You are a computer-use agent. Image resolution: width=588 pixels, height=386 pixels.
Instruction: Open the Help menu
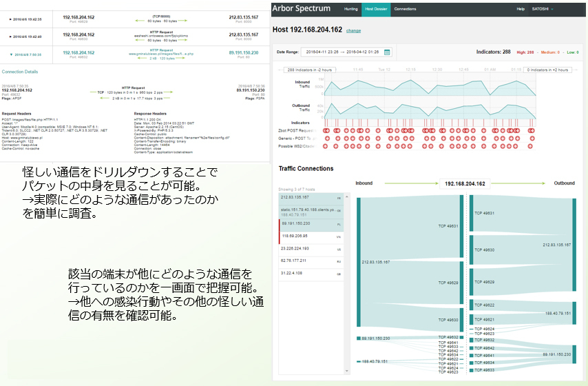pyautogui.click(x=521, y=9)
